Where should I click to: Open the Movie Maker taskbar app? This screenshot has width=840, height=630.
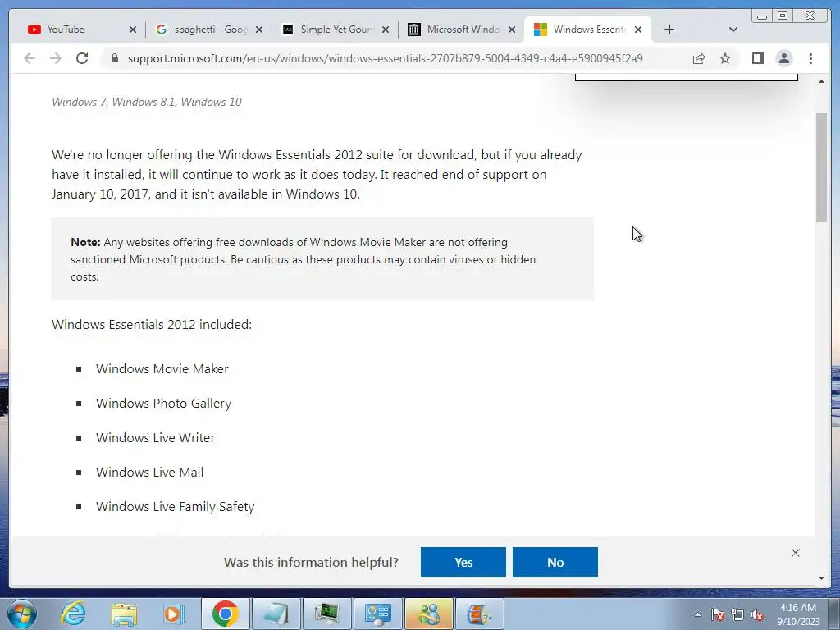tap(479, 614)
